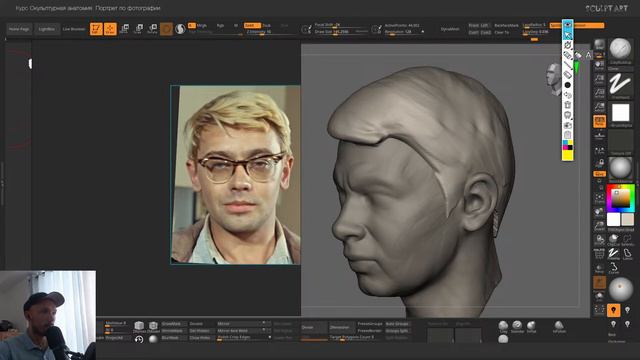The width and height of the screenshot is (640, 360).
Task: Click the head orientation gizmo in viewport
Action: click(x=554, y=79)
